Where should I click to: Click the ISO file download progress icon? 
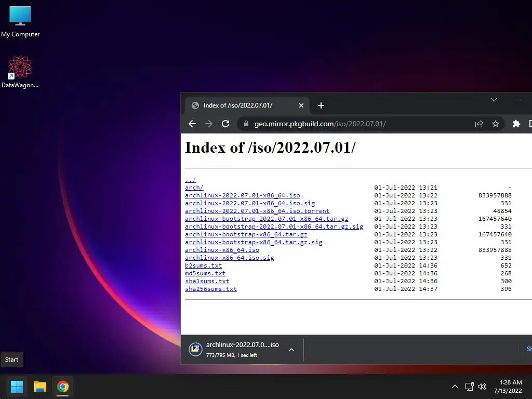pyautogui.click(x=195, y=349)
